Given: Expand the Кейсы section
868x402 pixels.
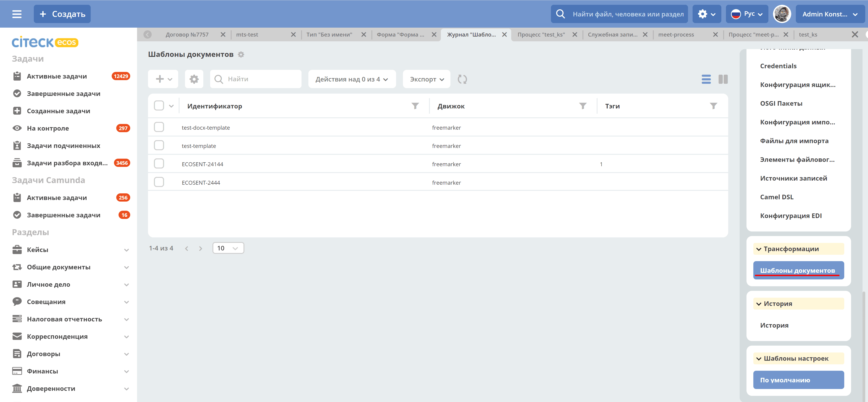Looking at the screenshot, I should [x=126, y=250].
